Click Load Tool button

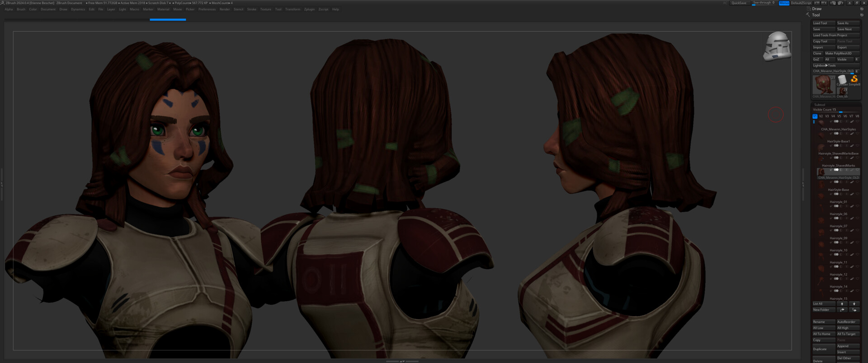tap(824, 23)
